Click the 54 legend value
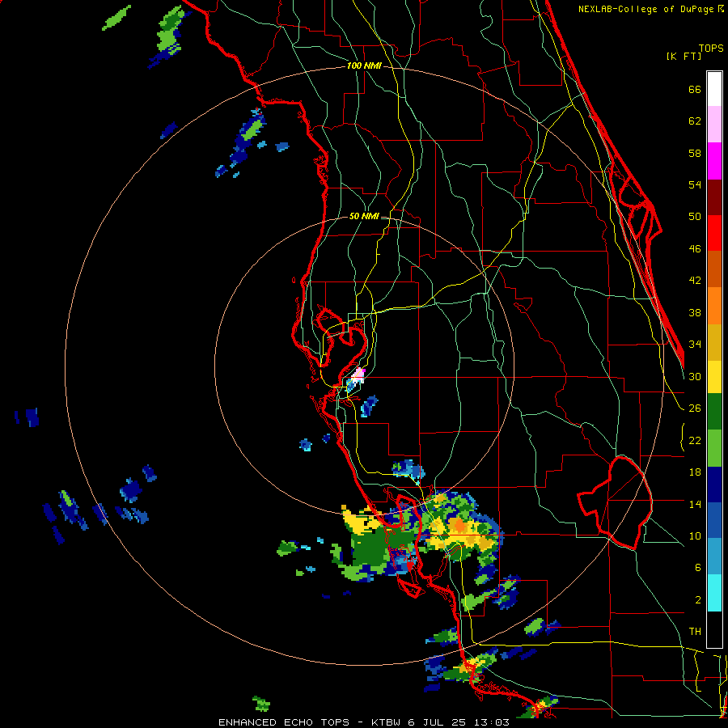The width and height of the screenshot is (728, 728). pyautogui.click(x=695, y=184)
